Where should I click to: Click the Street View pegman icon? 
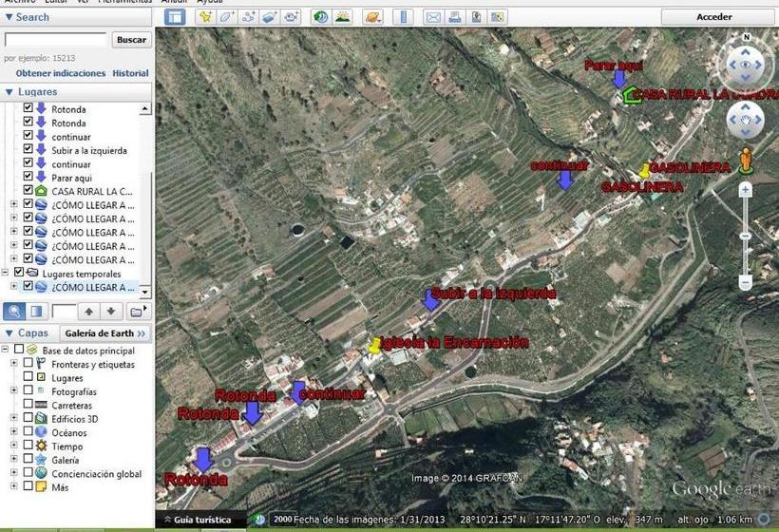tap(745, 160)
